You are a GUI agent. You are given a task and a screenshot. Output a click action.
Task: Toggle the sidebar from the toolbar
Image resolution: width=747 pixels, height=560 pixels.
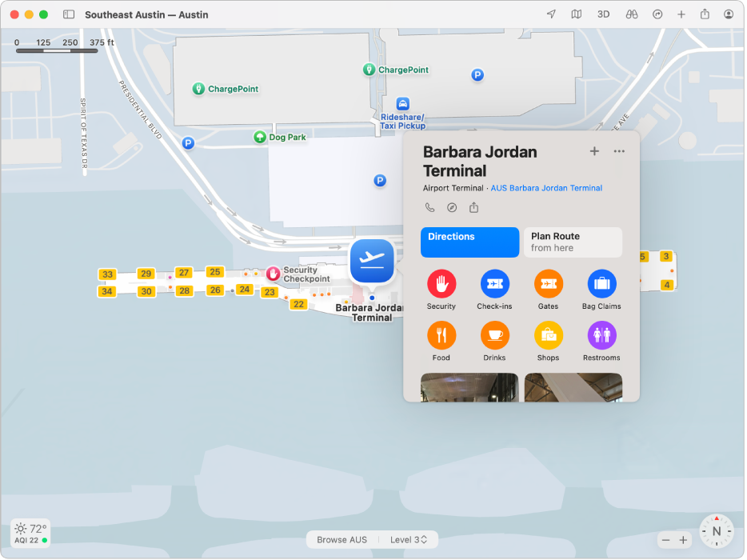tap(69, 14)
